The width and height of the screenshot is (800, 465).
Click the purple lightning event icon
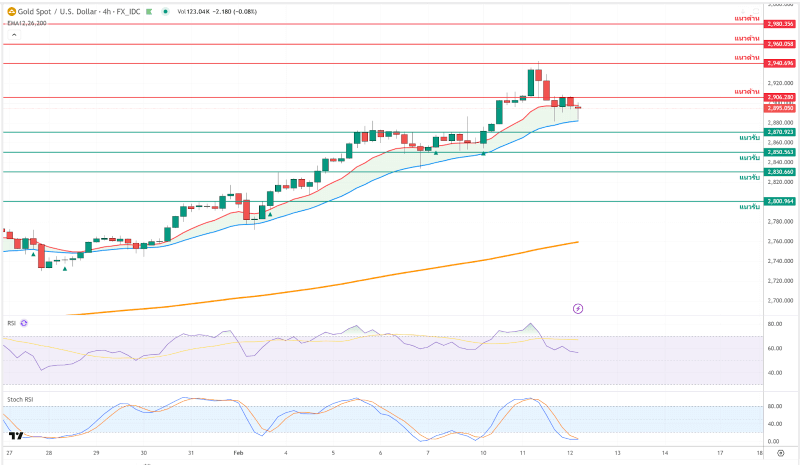pyautogui.click(x=577, y=307)
